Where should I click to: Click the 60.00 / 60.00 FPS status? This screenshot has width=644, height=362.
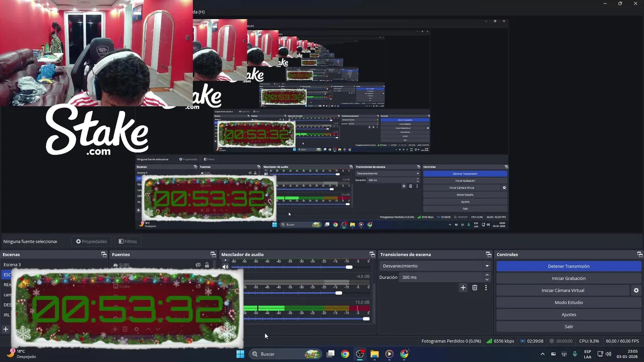622,341
